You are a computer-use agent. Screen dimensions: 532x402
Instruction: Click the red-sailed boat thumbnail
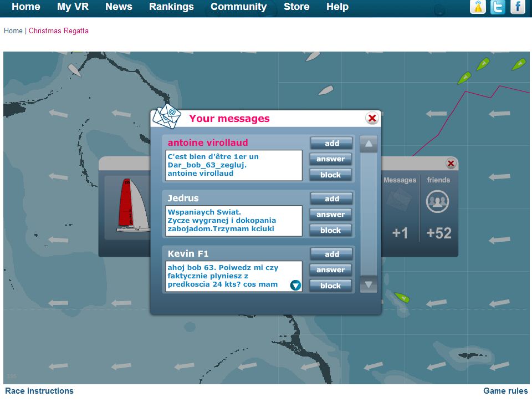coord(133,205)
